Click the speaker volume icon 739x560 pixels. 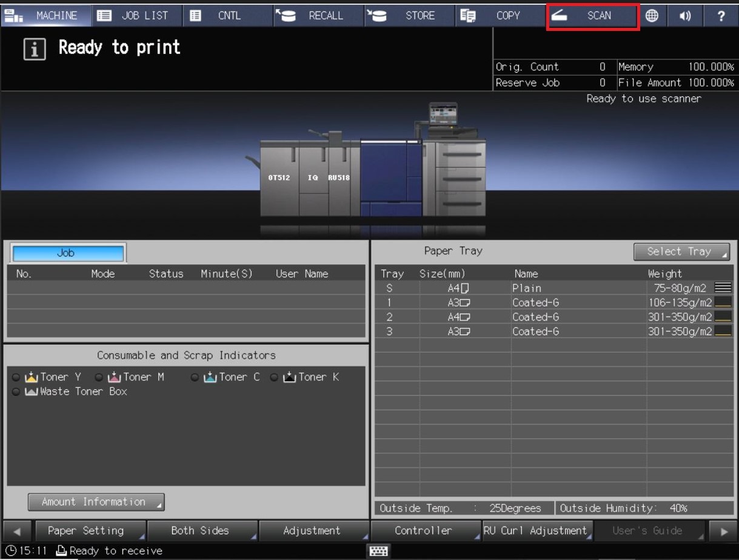pos(685,16)
